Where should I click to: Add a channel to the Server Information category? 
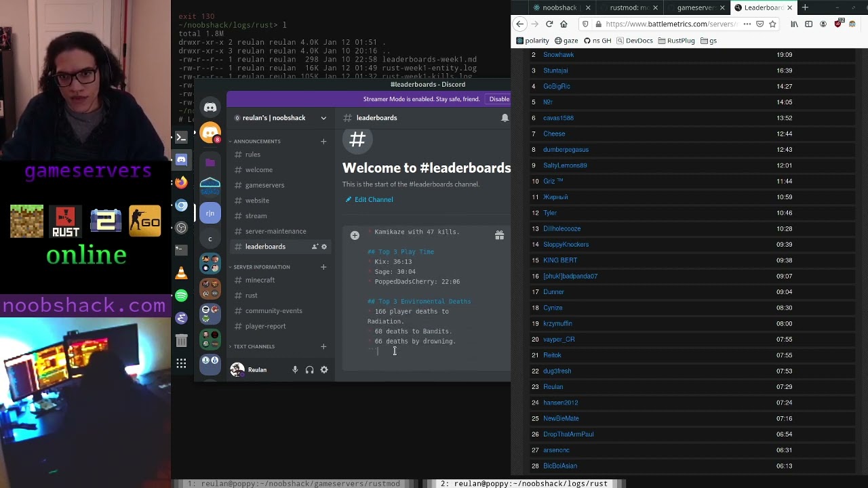(x=323, y=267)
